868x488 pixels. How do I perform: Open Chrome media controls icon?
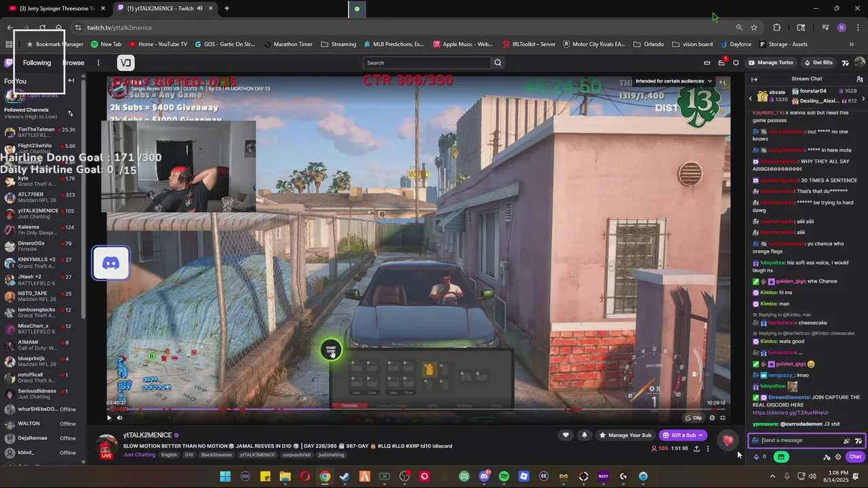(x=825, y=28)
